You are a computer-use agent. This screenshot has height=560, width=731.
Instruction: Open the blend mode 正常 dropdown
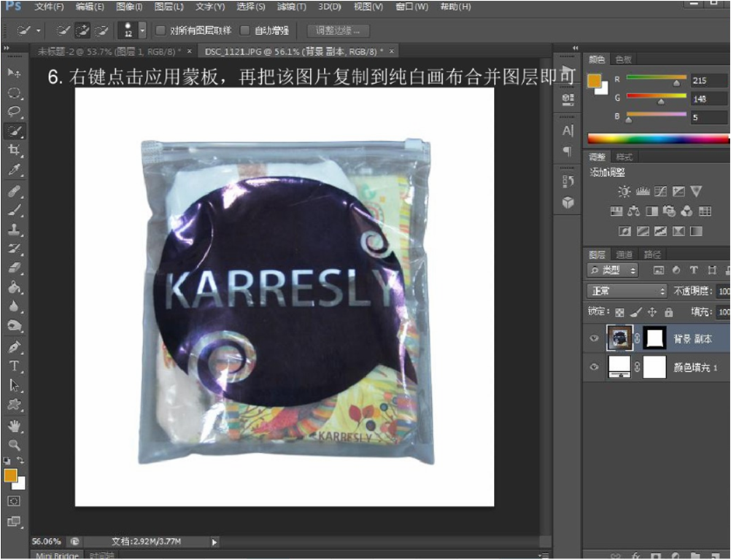point(627,291)
